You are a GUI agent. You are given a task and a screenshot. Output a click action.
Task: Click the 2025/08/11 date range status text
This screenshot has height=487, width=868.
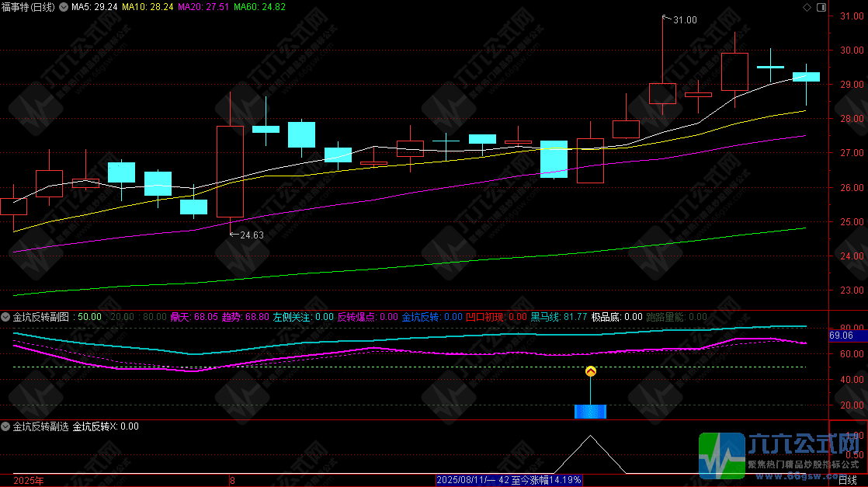click(509, 480)
